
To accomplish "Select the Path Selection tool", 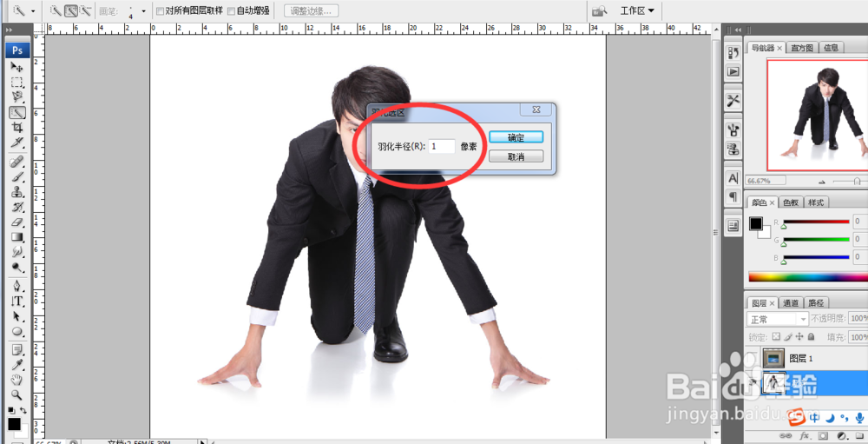I will [x=17, y=316].
